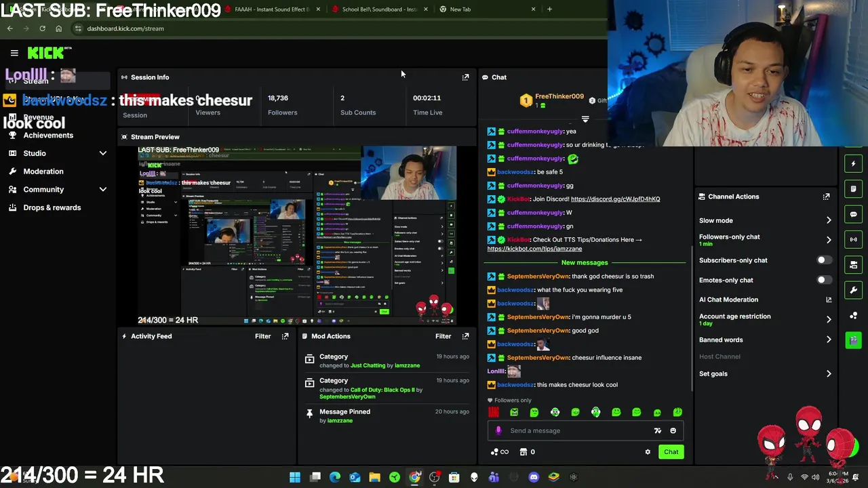Click the lightning bolt icon in right sidebar
This screenshot has height=488, width=868.
pos(853,163)
